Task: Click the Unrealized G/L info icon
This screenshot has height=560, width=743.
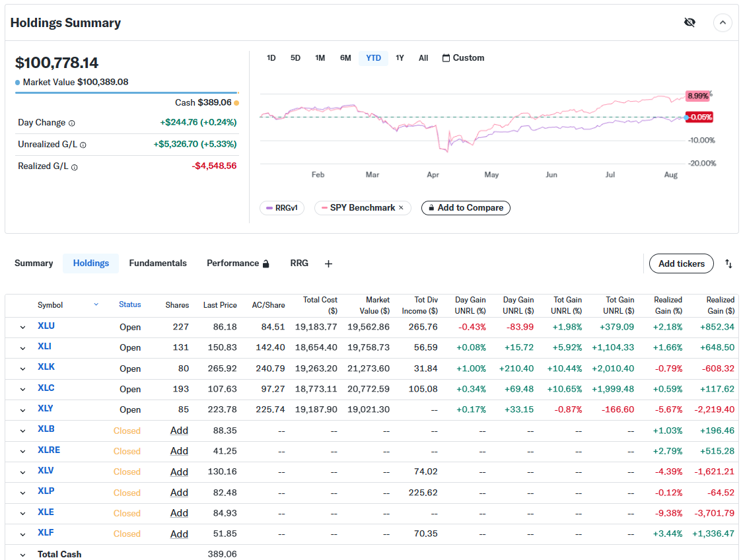Action: pos(83,145)
